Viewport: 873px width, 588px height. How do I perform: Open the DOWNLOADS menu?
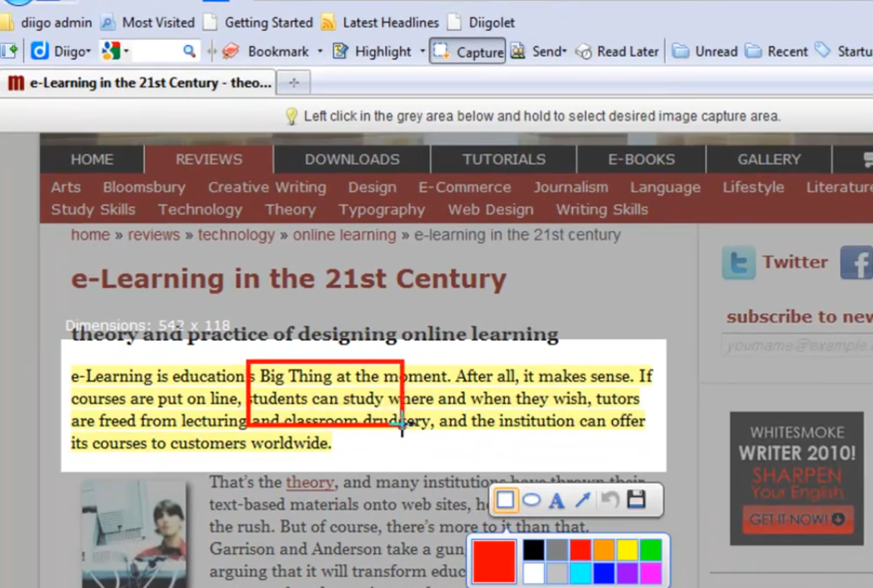point(352,159)
